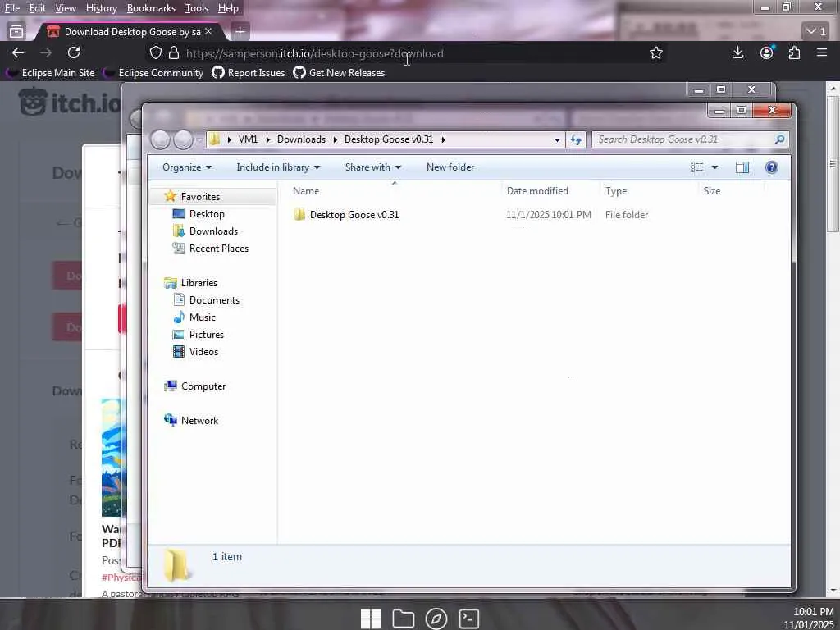Image resolution: width=840 pixels, height=630 pixels.
Task: Open the Share with dropdown
Action: pyautogui.click(x=373, y=167)
